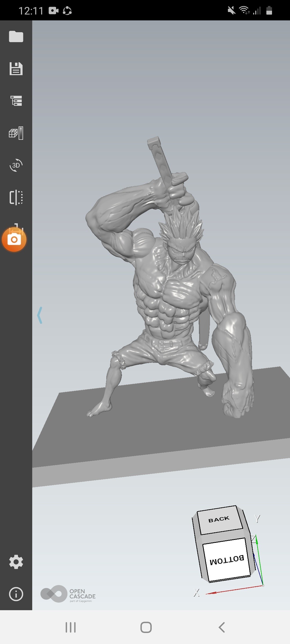Viewport: 290px width, 644px height.
Task: Open settings gear icon
Action: [x=16, y=562]
